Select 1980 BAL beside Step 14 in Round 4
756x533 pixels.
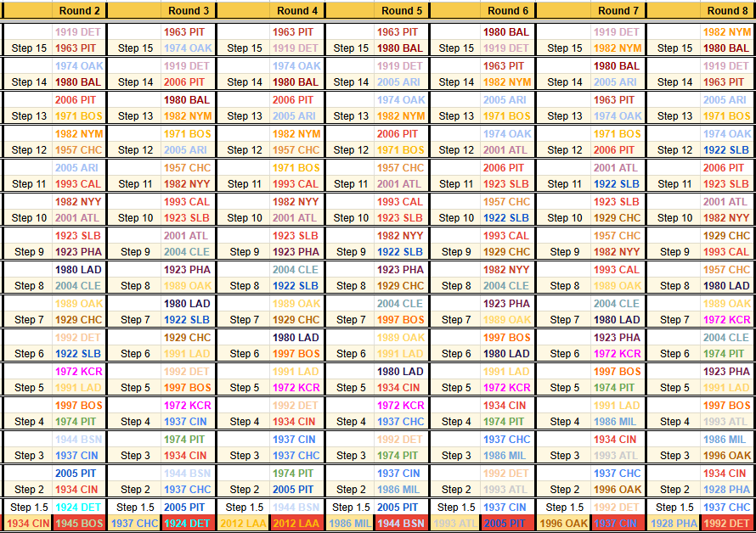(296, 82)
